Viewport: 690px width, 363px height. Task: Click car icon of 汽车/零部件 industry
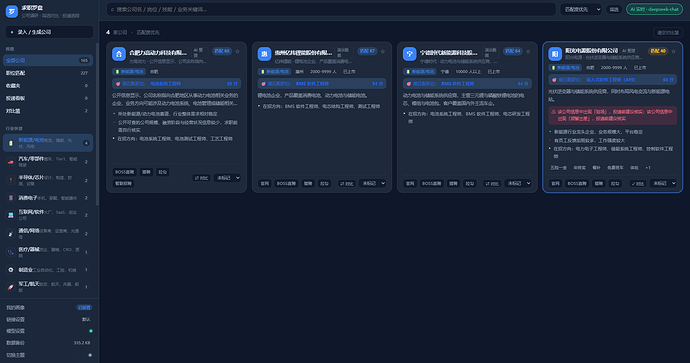11,162
